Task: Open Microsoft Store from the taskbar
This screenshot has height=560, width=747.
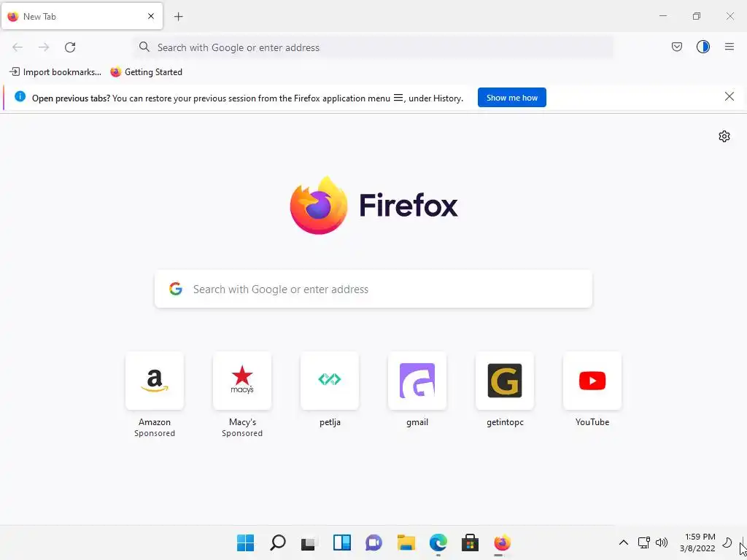Action: tap(471, 542)
